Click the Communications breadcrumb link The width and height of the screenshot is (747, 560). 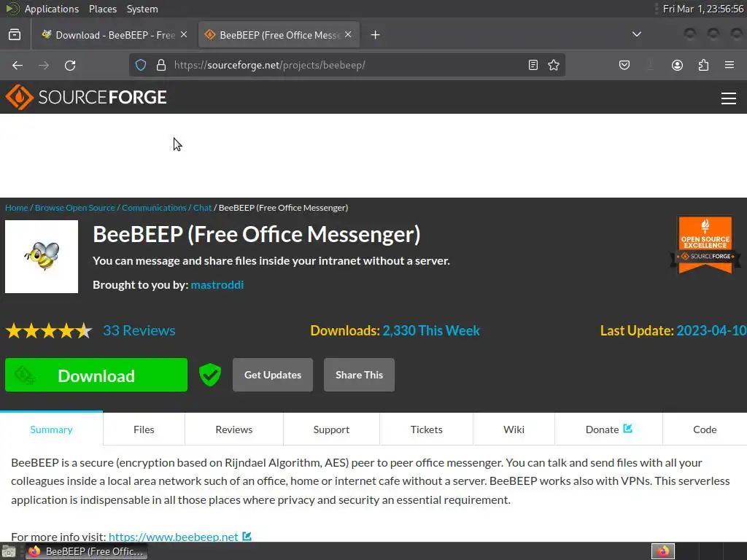(154, 208)
